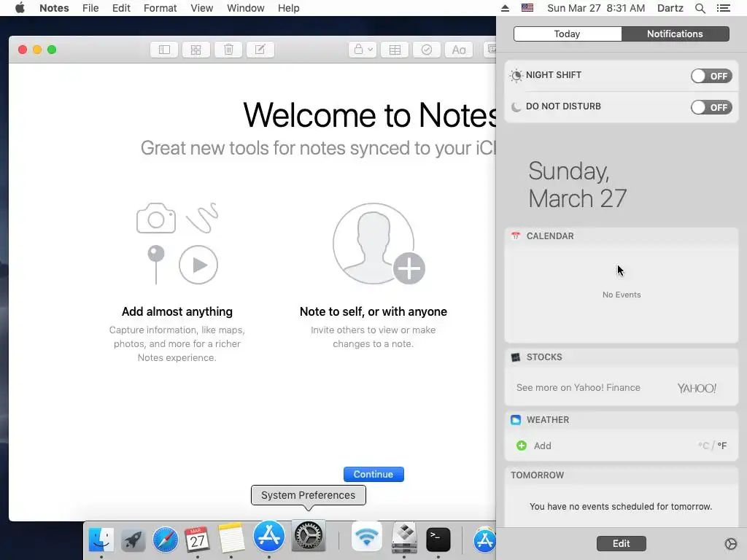Turn on Night Shift switch
Screen dimensions: 747x560
tap(711, 76)
